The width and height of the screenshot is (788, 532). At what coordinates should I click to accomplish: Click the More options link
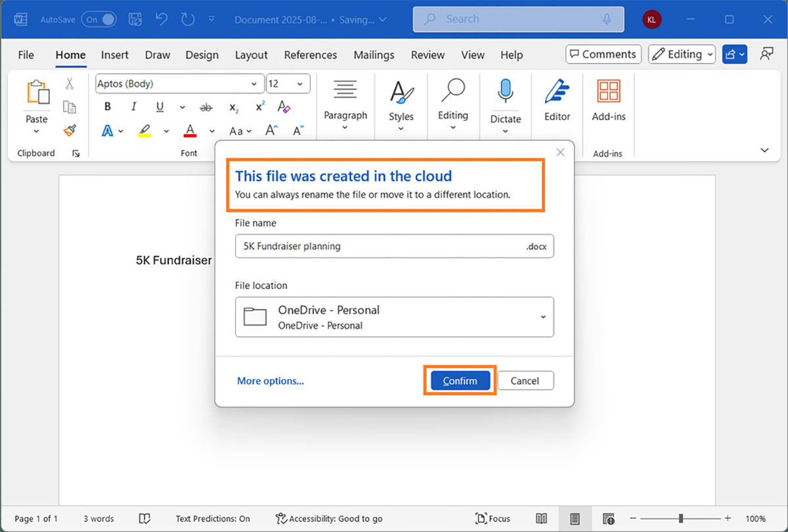271,381
